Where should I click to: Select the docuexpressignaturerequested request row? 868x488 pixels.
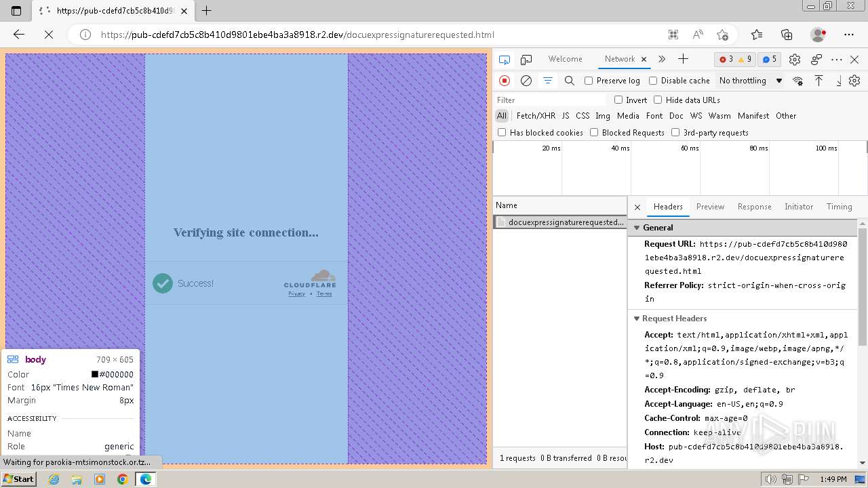click(x=560, y=222)
